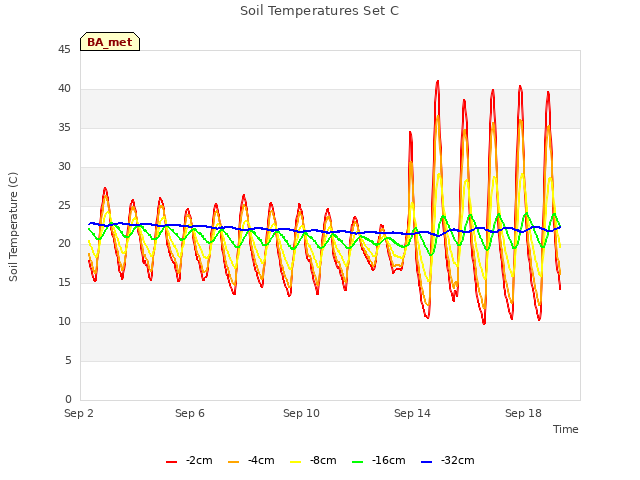Click the red -2cm legend swatch
Image resolution: width=640 pixels, height=480 pixels.
click(171, 462)
